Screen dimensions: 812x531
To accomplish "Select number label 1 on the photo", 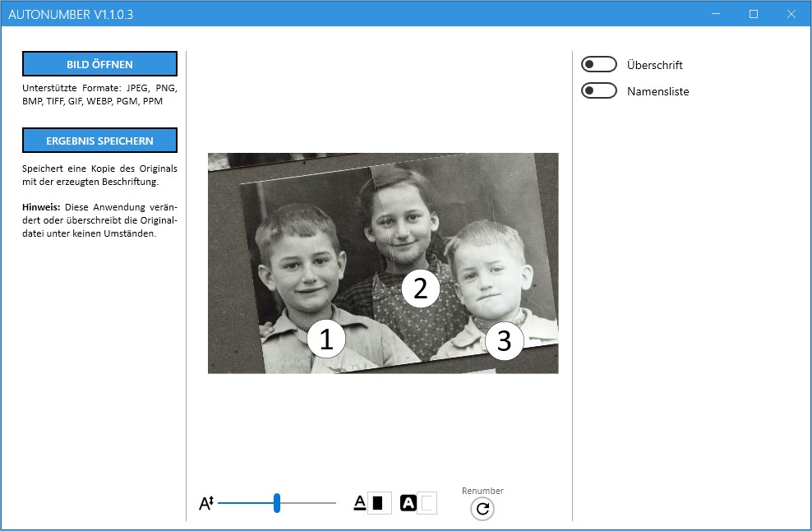I will [326, 339].
